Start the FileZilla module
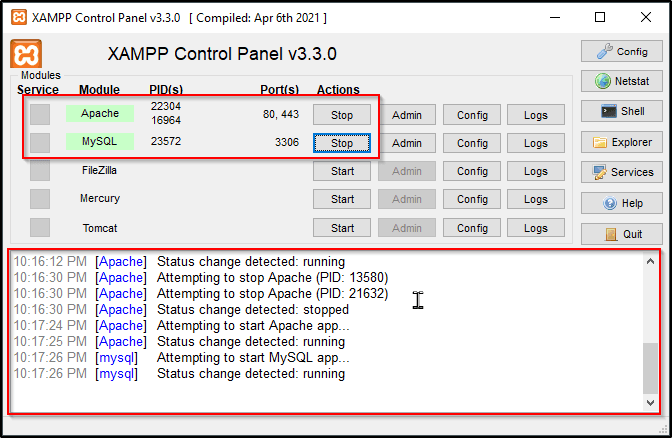The width and height of the screenshot is (672, 438). pos(342,171)
